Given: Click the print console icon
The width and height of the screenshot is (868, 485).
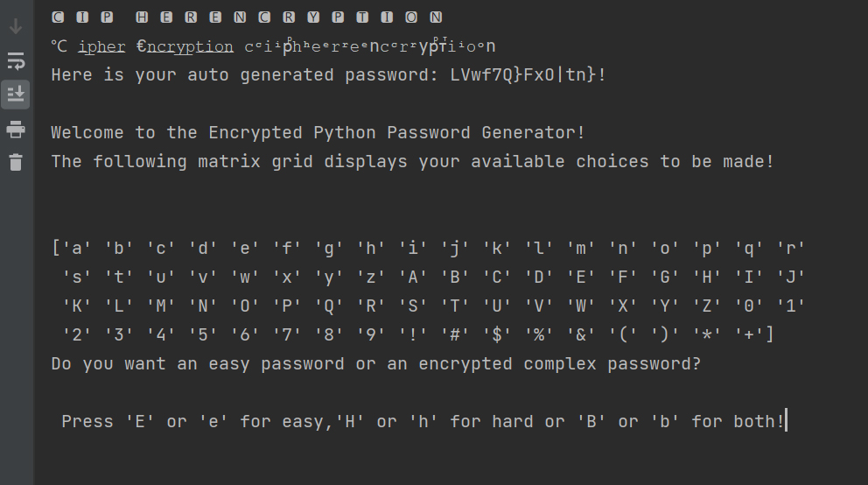Looking at the screenshot, I should (x=16, y=130).
